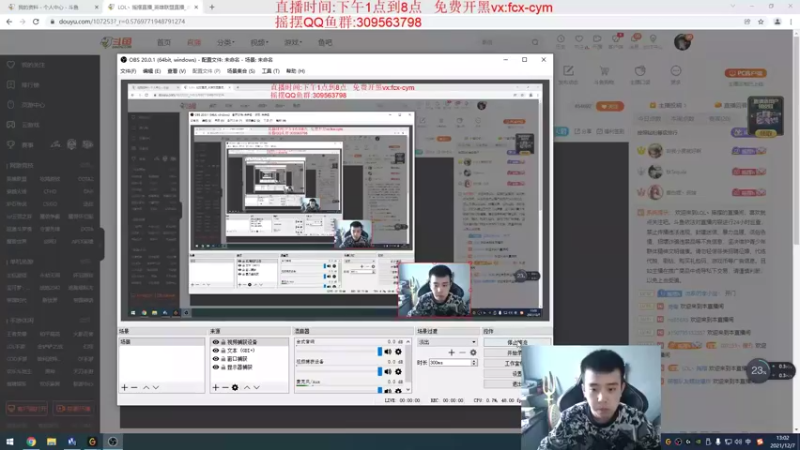
Task: Open OBS 帮助(H) menu
Action: 295,71
